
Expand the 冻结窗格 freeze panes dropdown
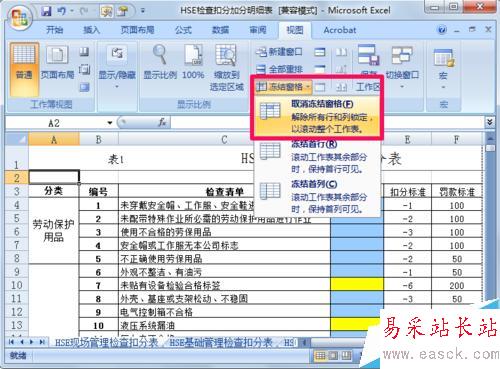coord(283,87)
